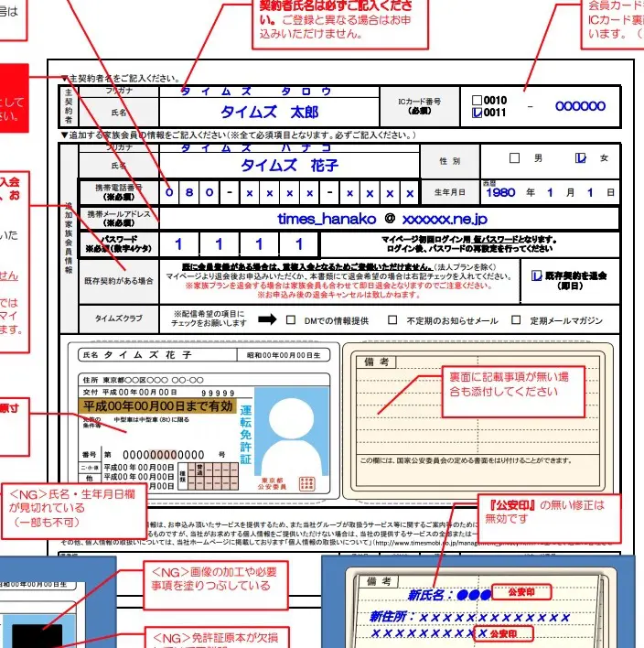Check the 不定期のお知らせメール option
The height and width of the screenshot is (648, 644).
(392, 320)
